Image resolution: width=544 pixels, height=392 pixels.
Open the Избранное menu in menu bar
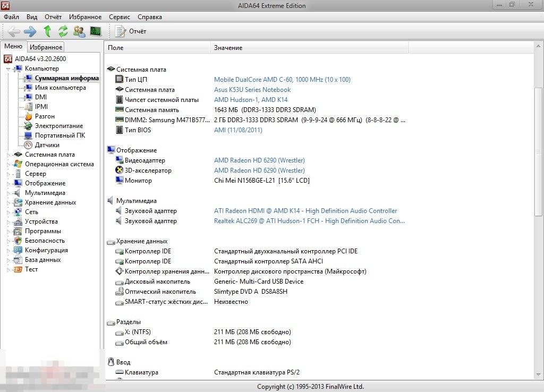[86, 17]
